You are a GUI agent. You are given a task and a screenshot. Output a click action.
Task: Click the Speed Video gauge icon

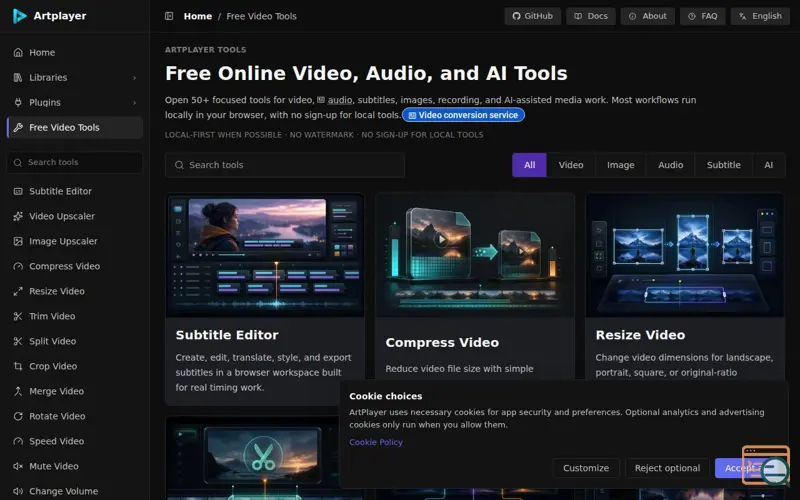(x=18, y=441)
